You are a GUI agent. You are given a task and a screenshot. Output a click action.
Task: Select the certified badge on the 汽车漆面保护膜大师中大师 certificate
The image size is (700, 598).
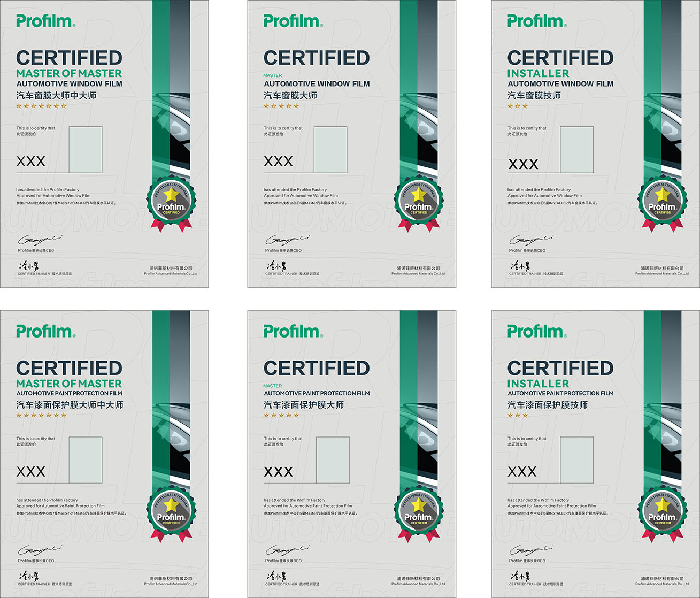coord(171,515)
